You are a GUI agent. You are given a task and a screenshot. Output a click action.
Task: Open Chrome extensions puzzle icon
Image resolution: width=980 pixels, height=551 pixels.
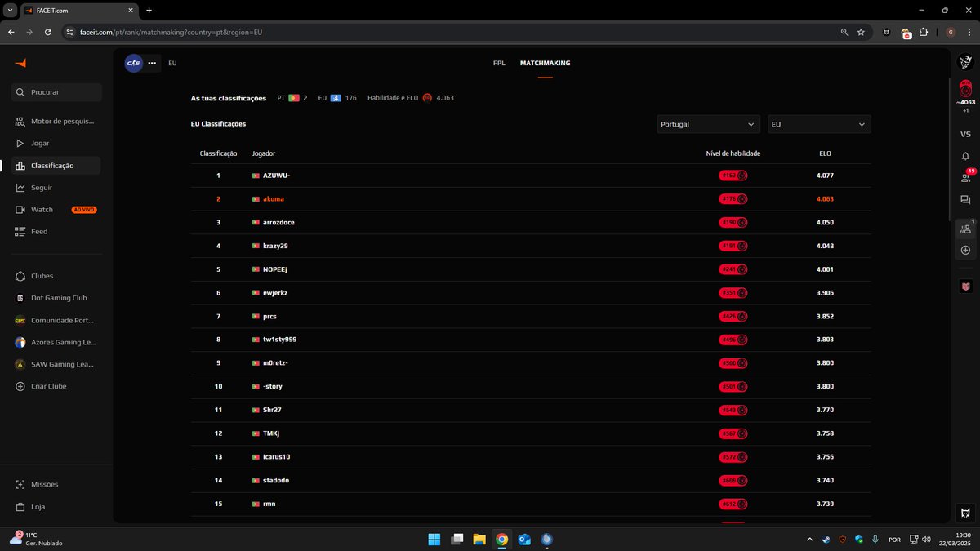[924, 33]
